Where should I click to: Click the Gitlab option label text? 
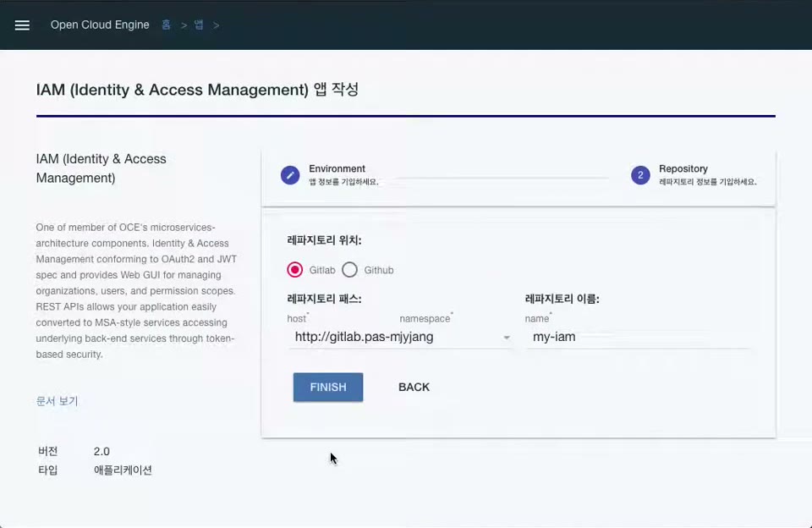322,270
